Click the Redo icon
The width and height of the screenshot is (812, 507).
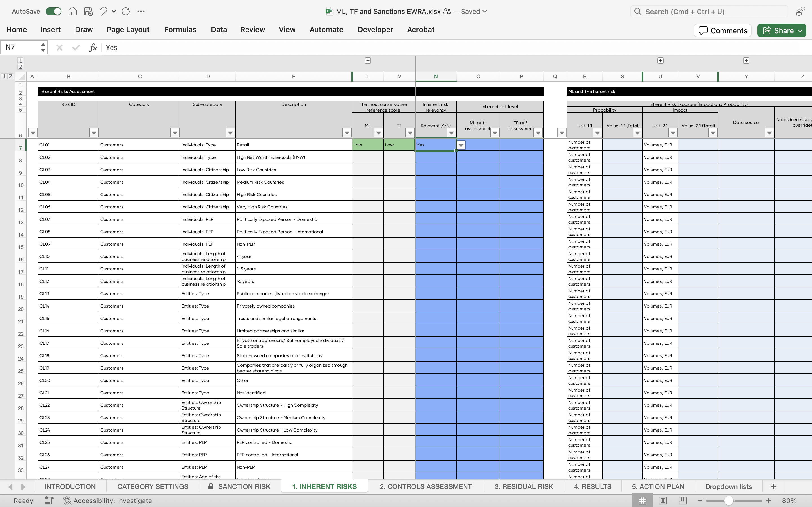126,11
